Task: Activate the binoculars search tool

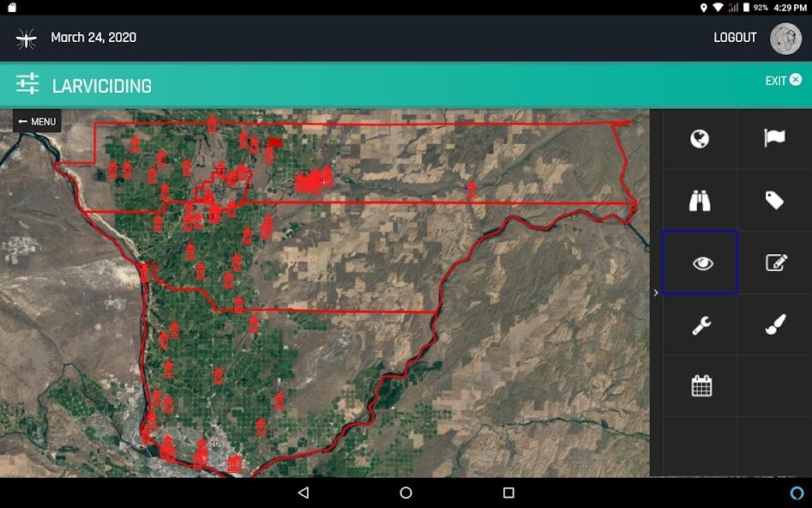Action: click(x=699, y=200)
